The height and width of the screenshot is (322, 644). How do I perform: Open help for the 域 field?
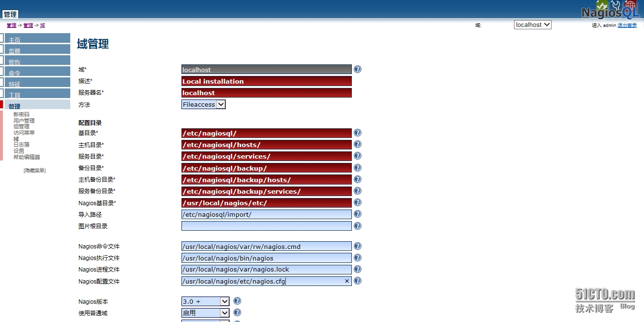[358, 69]
